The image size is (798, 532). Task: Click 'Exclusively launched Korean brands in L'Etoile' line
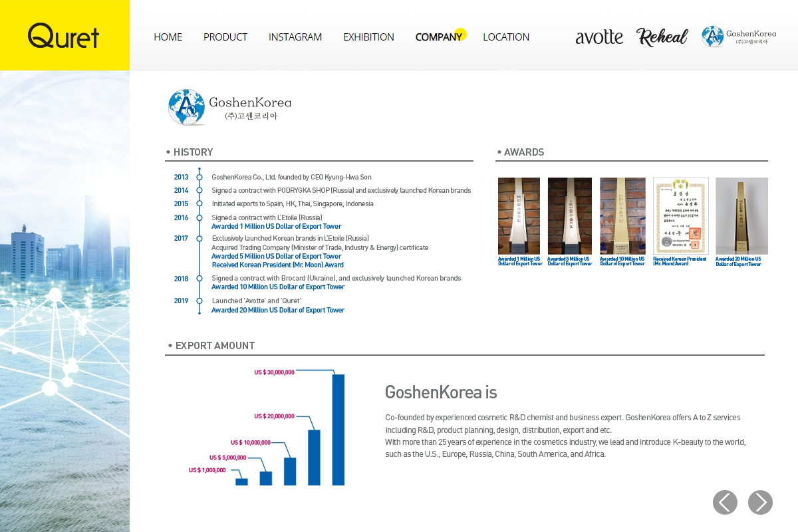[290, 239]
